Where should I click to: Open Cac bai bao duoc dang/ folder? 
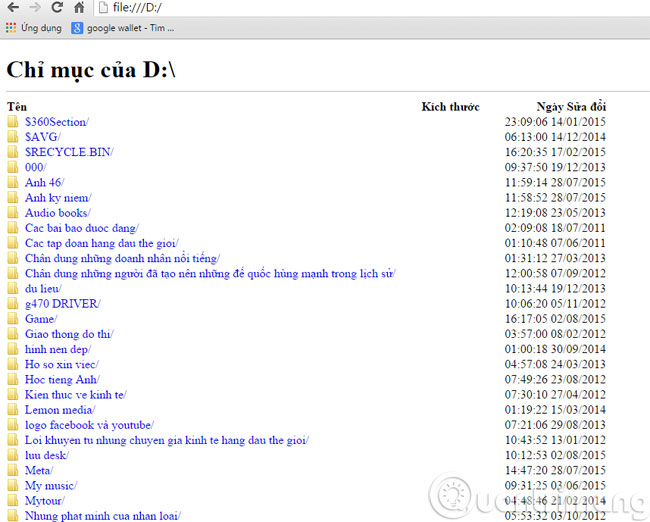click(82, 228)
